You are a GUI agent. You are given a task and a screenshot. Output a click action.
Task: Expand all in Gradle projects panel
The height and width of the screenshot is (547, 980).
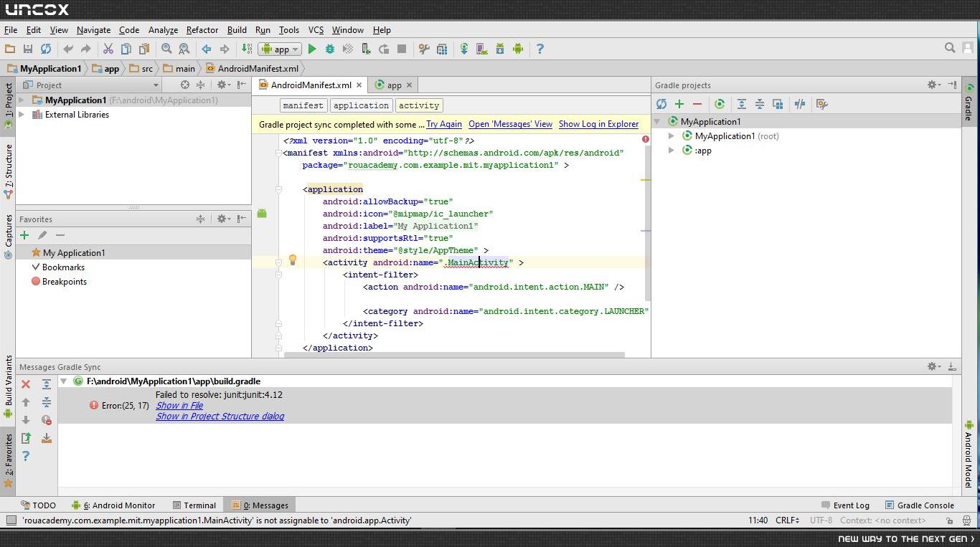click(x=742, y=104)
